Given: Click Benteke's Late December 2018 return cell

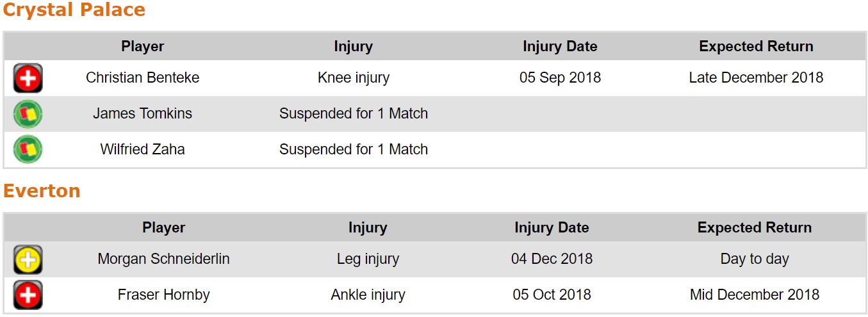Looking at the screenshot, I should coord(756,78).
